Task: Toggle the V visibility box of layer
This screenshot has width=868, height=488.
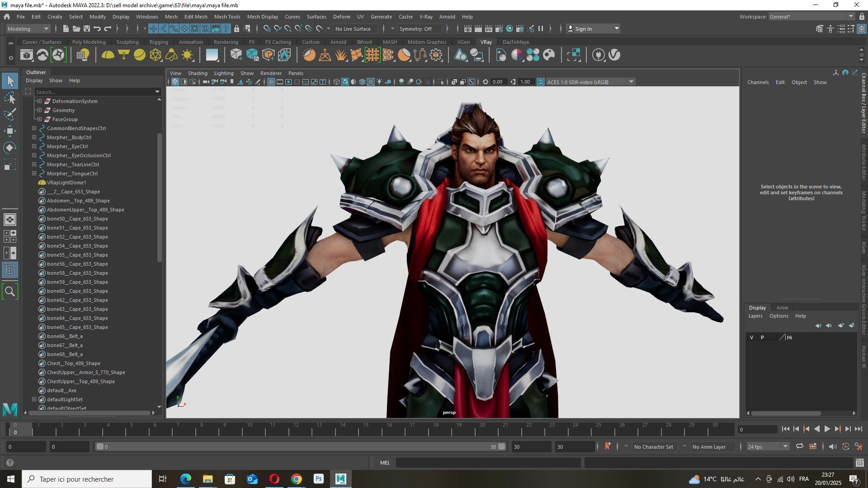Action: [751, 338]
